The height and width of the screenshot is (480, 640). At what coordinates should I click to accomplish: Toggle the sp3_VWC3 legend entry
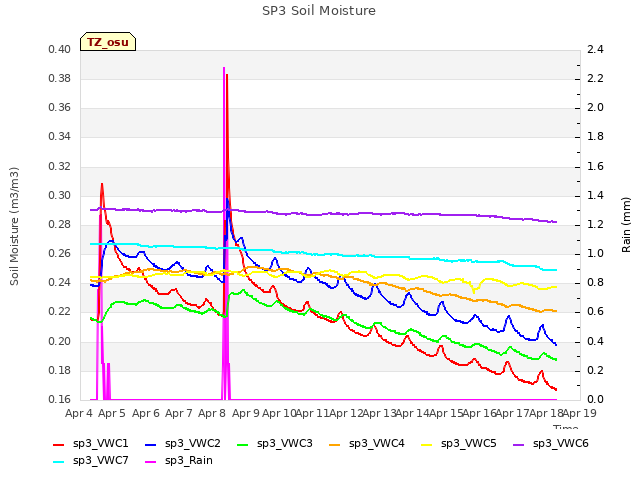point(275,443)
